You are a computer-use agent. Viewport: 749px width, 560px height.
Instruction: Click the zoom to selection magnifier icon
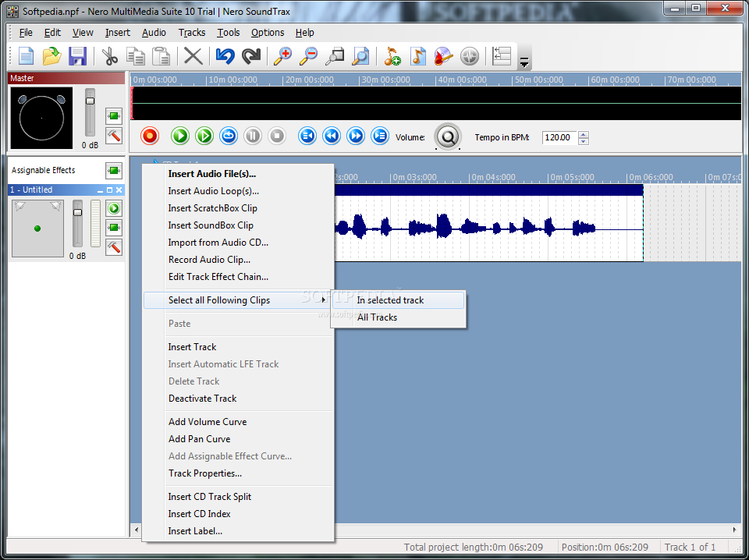pyautogui.click(x=335, y=56)
